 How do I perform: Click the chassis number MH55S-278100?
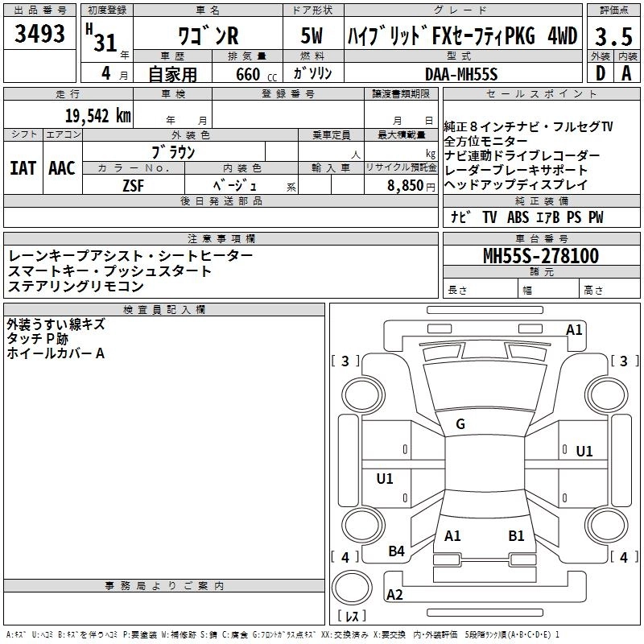pyautogui.click(x=540, y=258)
